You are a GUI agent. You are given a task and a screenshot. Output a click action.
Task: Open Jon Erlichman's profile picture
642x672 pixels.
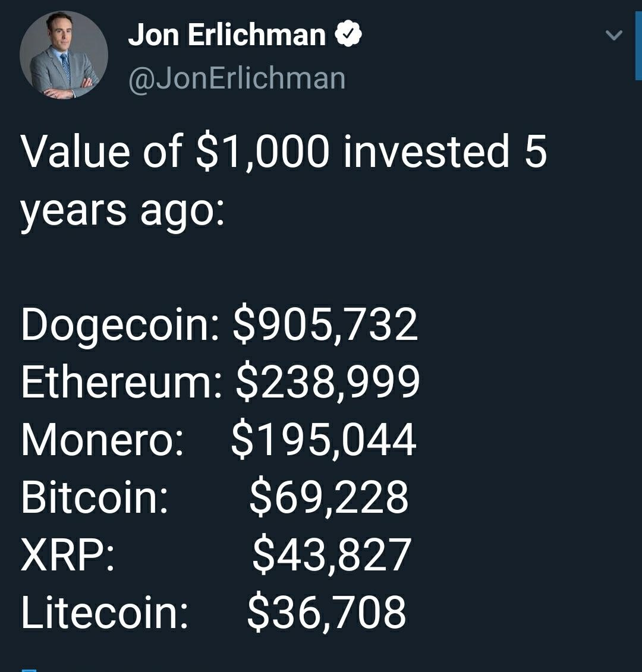coord(64,55)
